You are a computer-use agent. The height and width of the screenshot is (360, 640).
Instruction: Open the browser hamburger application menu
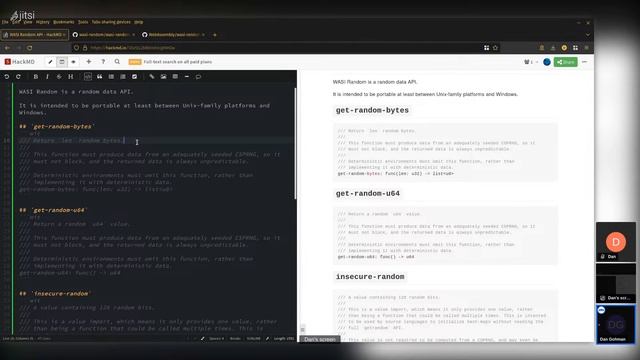click(x=587, y=48)
